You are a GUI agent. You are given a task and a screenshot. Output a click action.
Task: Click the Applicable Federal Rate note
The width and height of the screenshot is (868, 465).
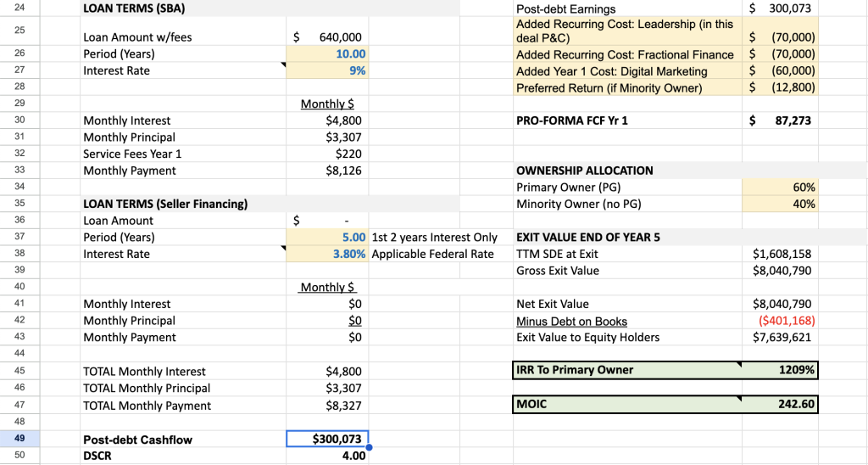click(433, 254)
